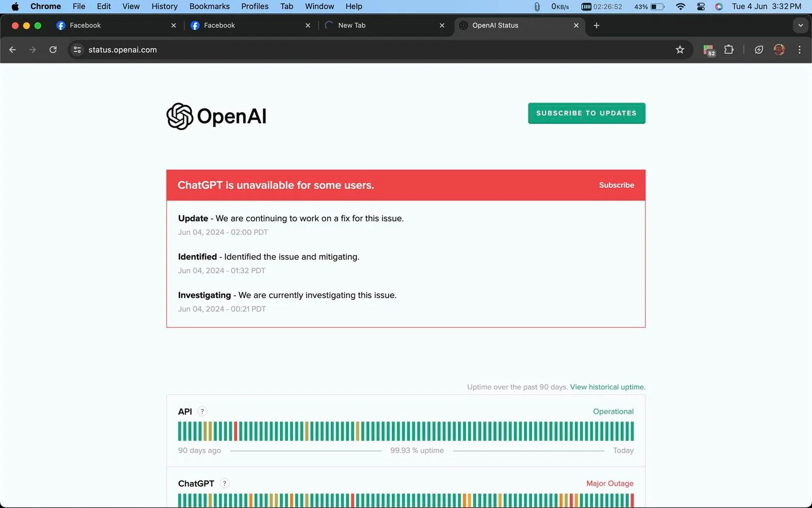Image resolution: width=812 pixels, height=508 pixels.
Task: Click the ChatGPT question mark help icon
Action: click(x=225, y=483)
